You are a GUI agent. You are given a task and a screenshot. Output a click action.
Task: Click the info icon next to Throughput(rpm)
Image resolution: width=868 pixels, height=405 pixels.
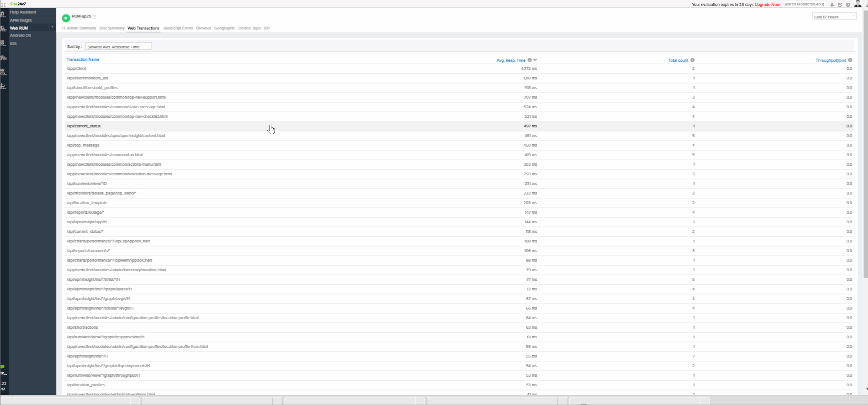click(850, 60)
